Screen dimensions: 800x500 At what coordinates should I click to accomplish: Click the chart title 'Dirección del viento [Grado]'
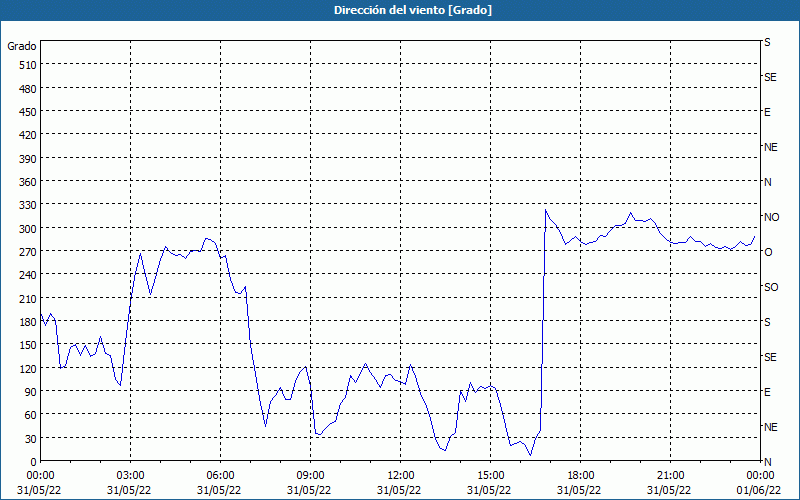coord(413,10)
